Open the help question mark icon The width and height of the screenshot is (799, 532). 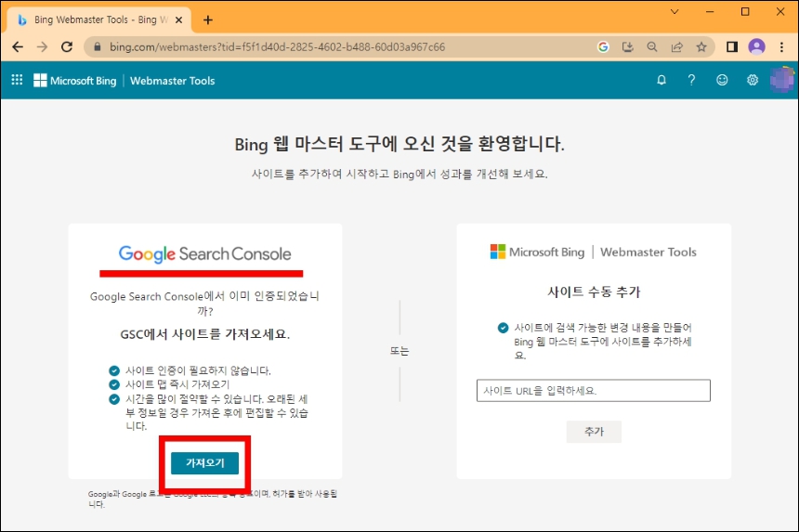click(691, 80)
